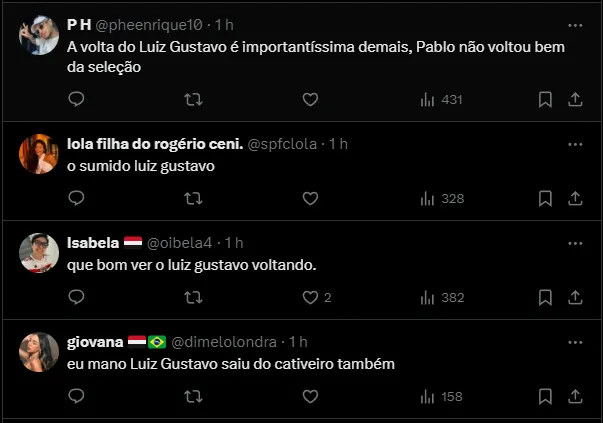This screenshot has width=603, height=423.
Task: Like the tweet by P H
Action: pos(310,99)
